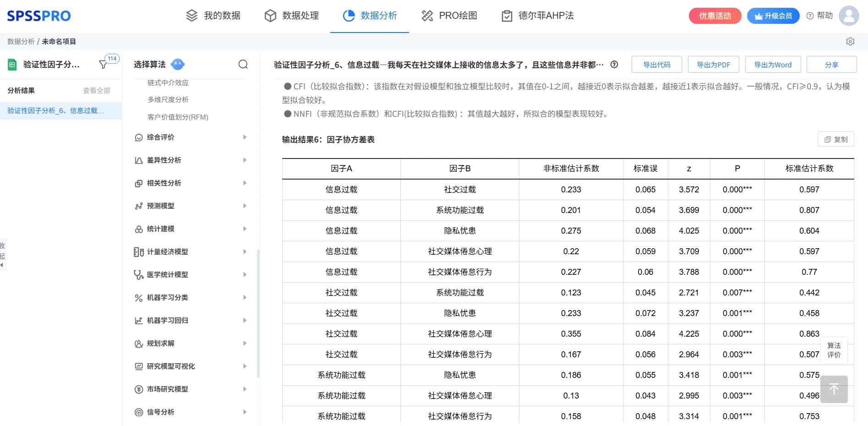Click the info icon beside the analysis title
Image resolution: width=868 pixels, height=426 pixels.
pyautogui.click(x=614, y=65)
